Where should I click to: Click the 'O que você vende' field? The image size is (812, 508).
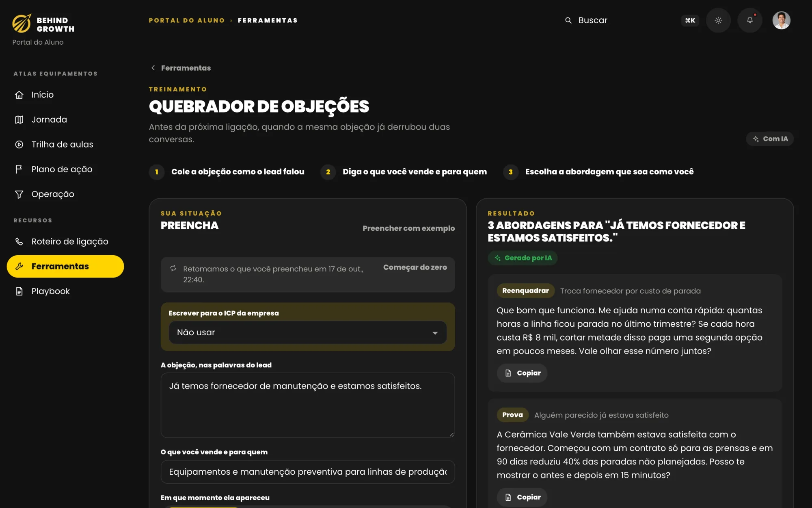pos(308,472)
